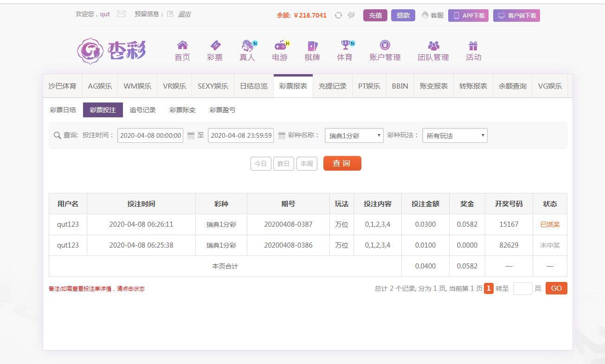Viewport: 605px width, 364px height.
Task: Switch to 充提记录 tab
Action: 333,86
